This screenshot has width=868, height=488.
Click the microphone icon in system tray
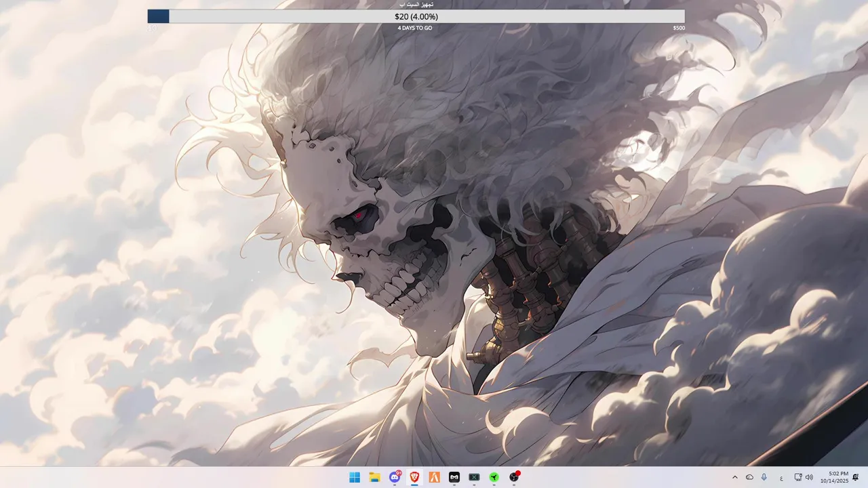pos(764,477)
